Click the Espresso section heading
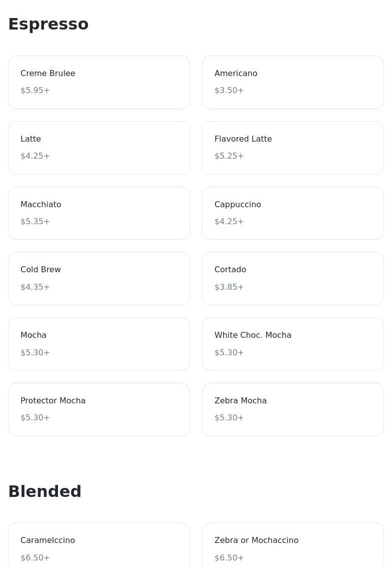Viewport: 392px width, 567px height. coord(48,24)
